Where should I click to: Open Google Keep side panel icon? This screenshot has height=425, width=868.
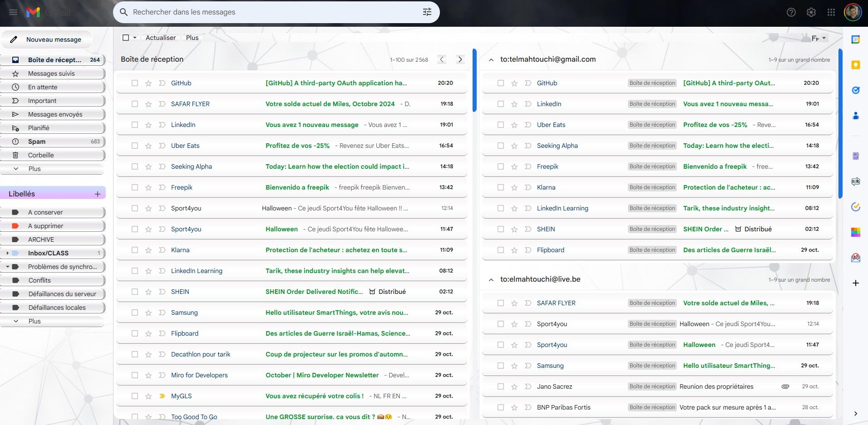(856, 65)
